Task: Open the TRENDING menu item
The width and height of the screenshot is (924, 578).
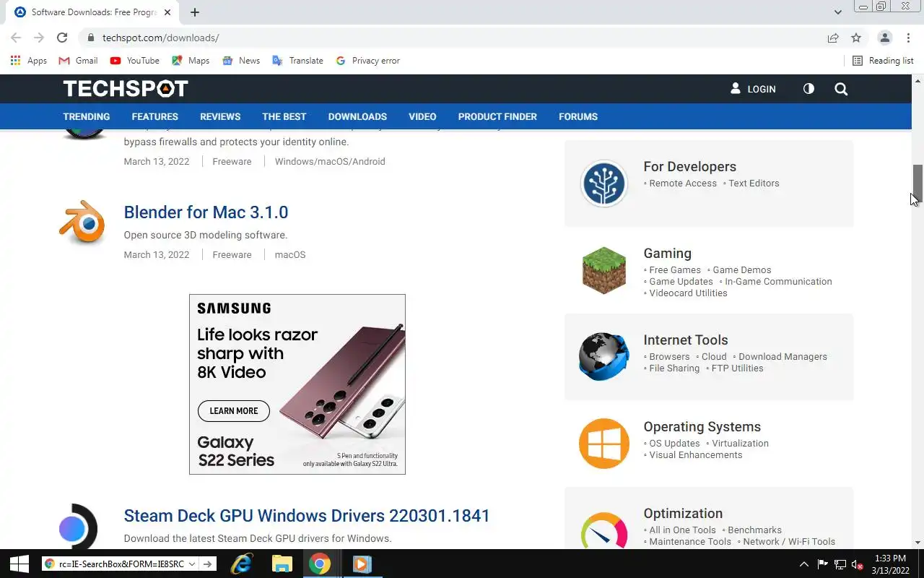Action: click(x=87, y=116)
